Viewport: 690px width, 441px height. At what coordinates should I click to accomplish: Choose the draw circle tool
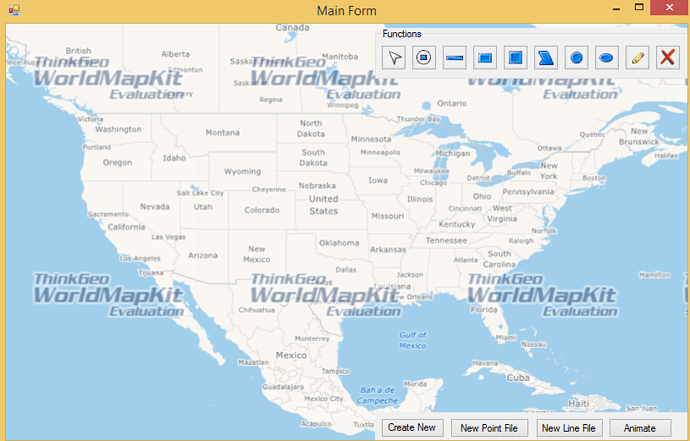pyautogui.click(x=576, y=58)
